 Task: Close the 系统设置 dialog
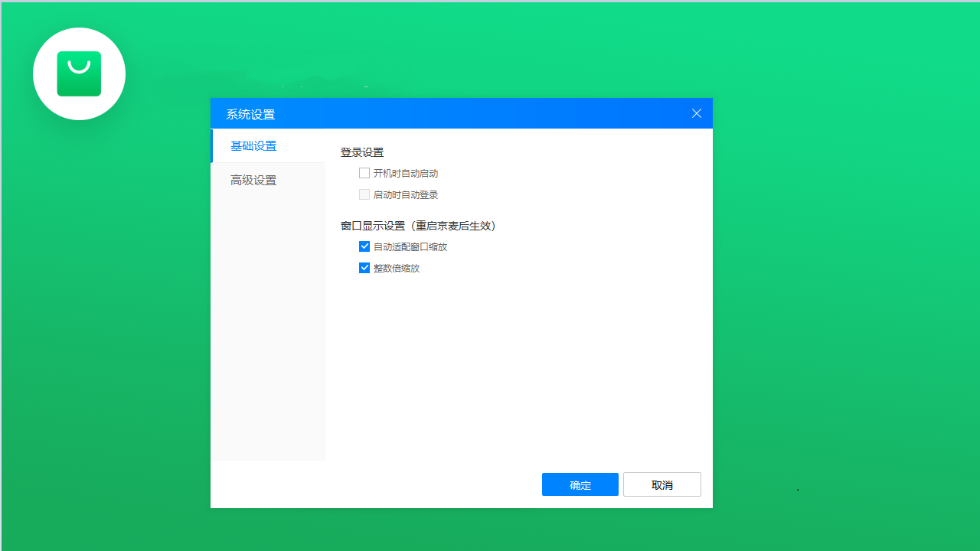point(697,113)
